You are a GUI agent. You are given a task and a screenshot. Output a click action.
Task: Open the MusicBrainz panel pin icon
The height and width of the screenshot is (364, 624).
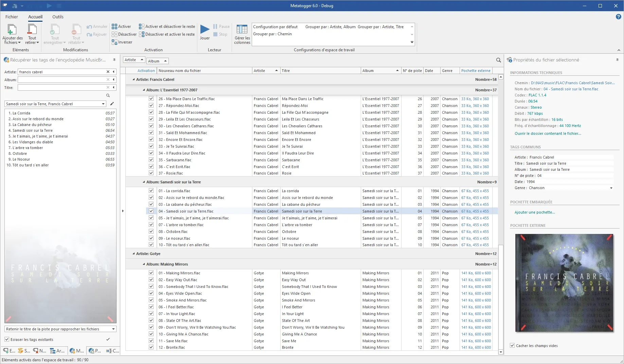(x=114, y=60)
